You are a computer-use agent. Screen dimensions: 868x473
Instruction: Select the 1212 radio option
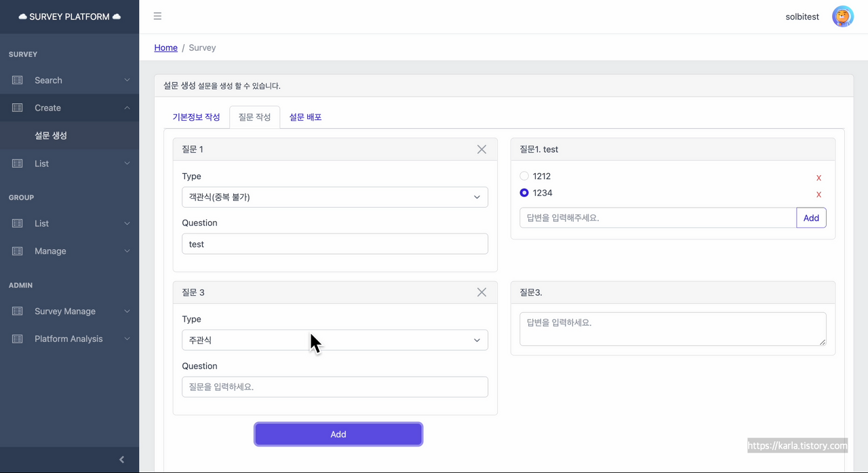point(524,175)
